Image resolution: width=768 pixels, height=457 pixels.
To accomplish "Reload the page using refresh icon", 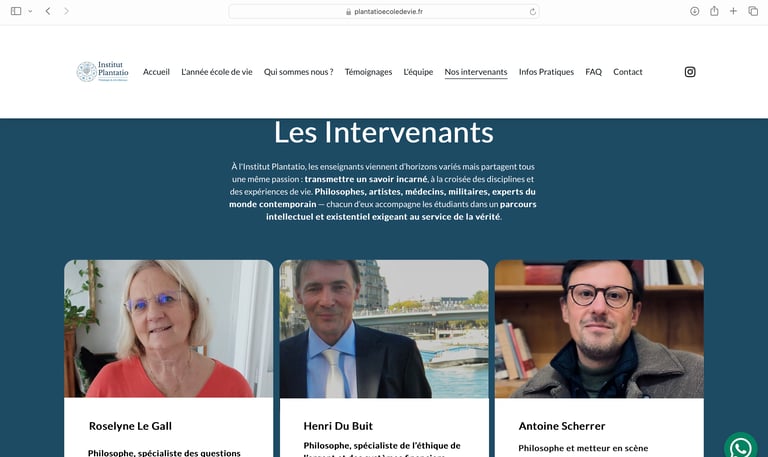I will coord(532,12).
